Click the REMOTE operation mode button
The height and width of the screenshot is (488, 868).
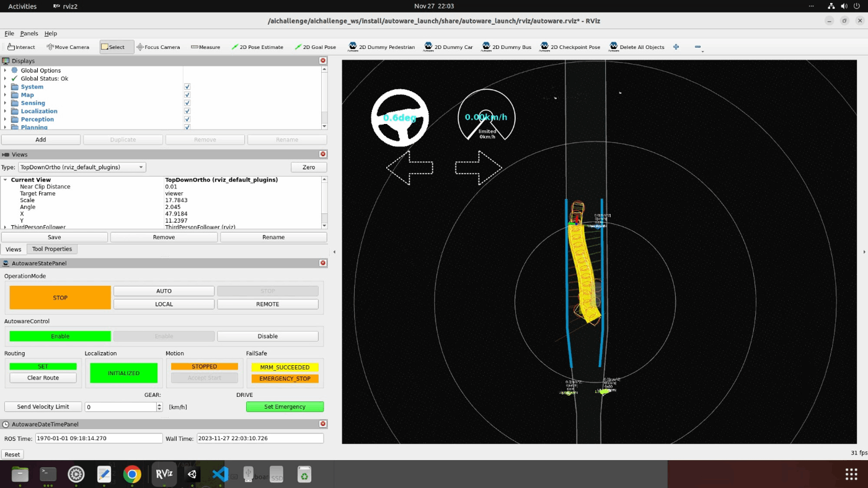pyautogui.click(x=268, y=304)
